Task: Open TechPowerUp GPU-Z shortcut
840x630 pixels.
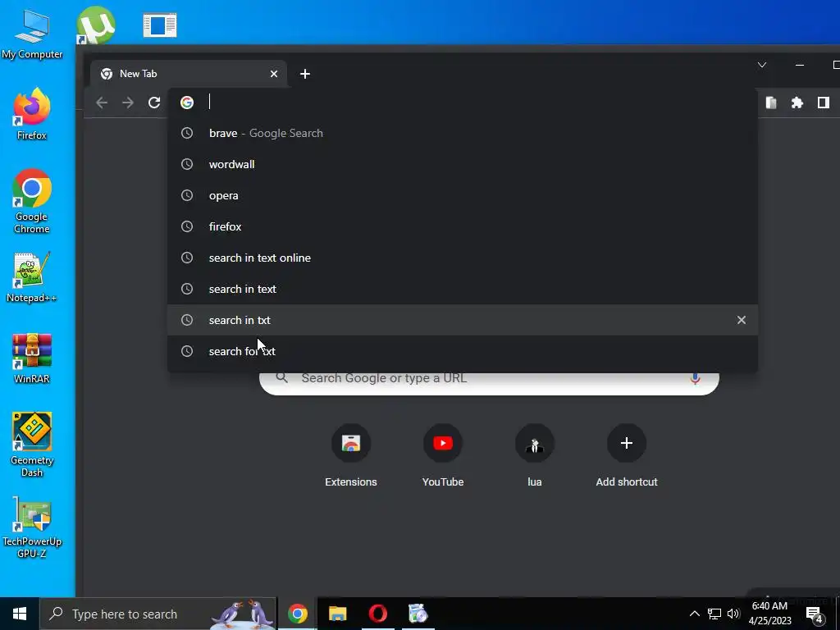Action: 32,527
